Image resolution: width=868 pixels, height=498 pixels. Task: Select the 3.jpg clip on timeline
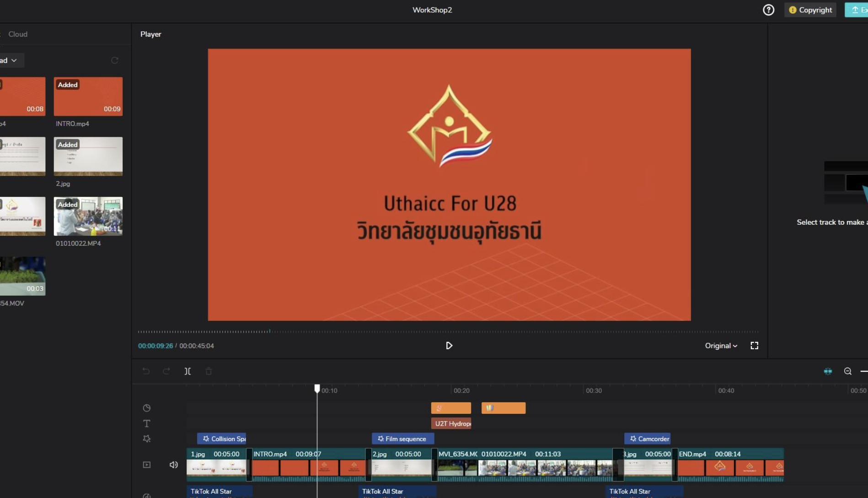click(x=648, y=465)
